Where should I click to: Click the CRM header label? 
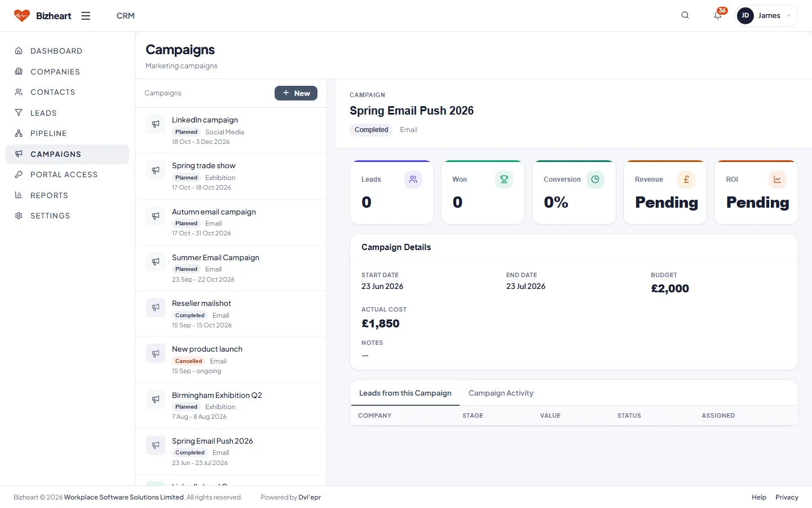point(126,16)
